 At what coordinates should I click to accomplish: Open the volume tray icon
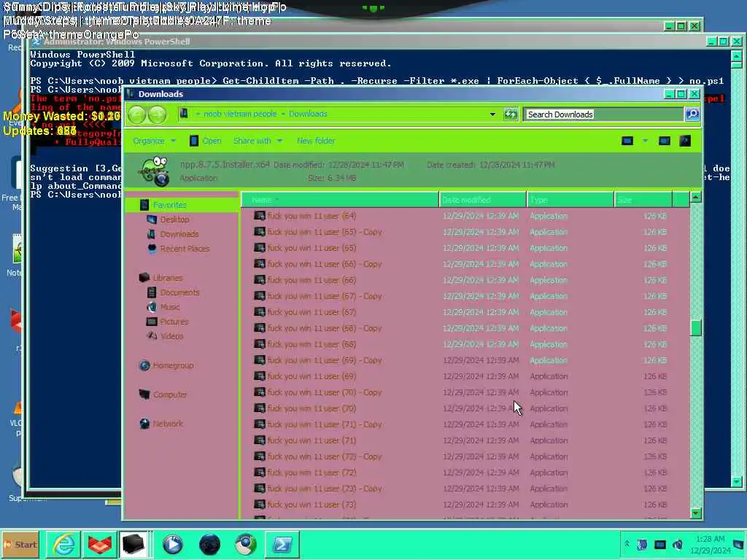(678, 544)
